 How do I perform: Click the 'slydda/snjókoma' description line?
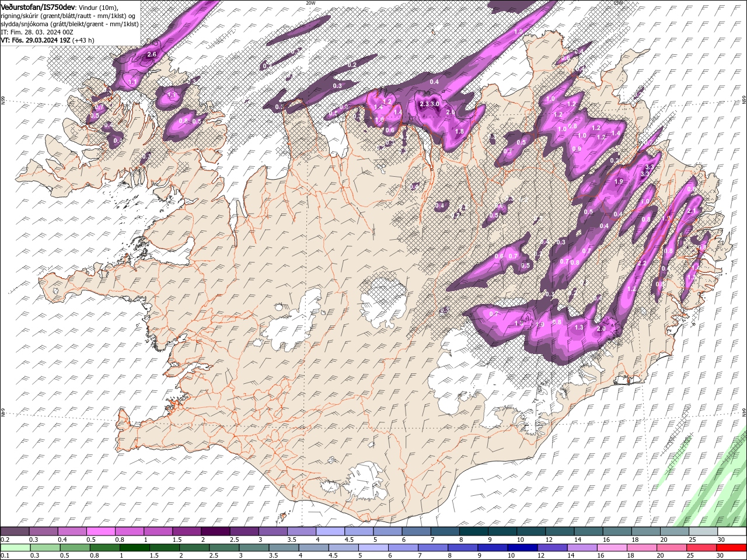[x=69, y=23]
